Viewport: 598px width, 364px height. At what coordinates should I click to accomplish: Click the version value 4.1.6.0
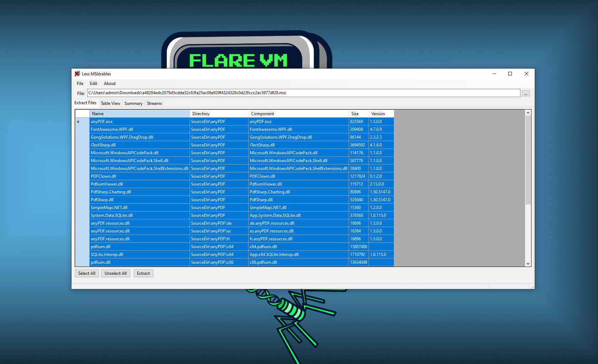[381, 145]
